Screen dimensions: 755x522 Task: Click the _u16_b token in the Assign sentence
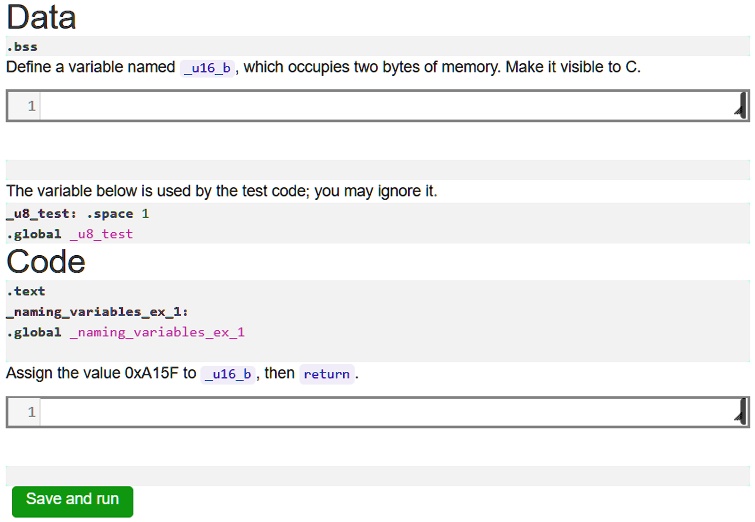[x=228, y=374]
